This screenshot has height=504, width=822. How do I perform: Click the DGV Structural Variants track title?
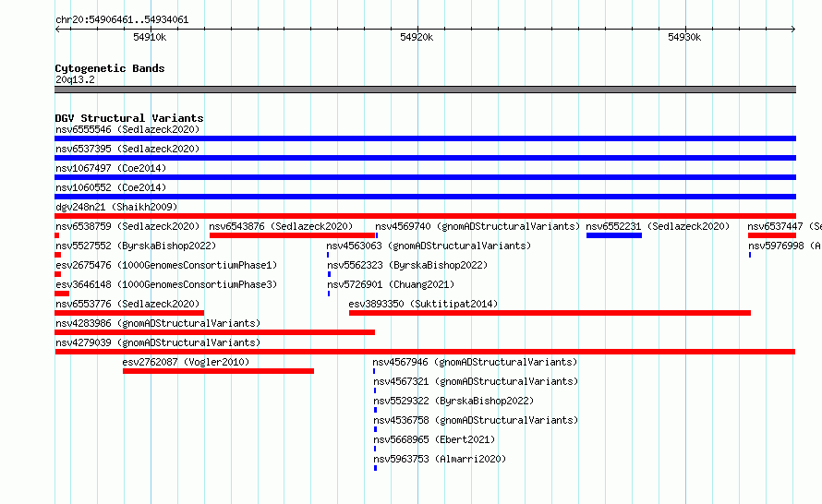[x=129, y=118]
